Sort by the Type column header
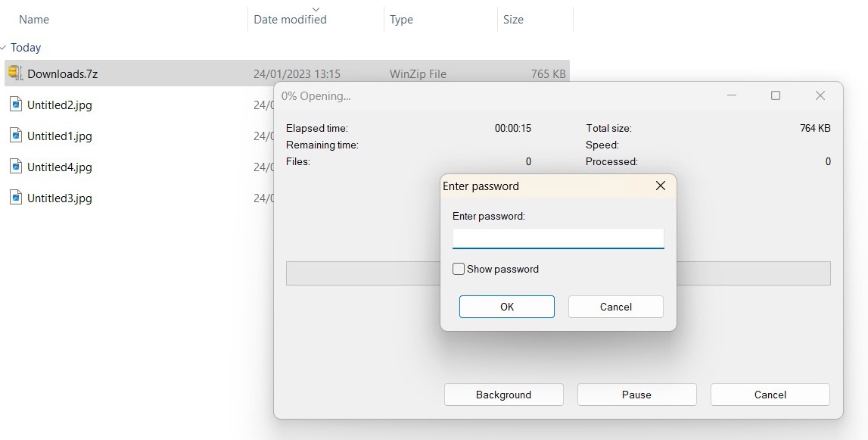Screen dimensions: 868x440 click(x=401, y=20)
